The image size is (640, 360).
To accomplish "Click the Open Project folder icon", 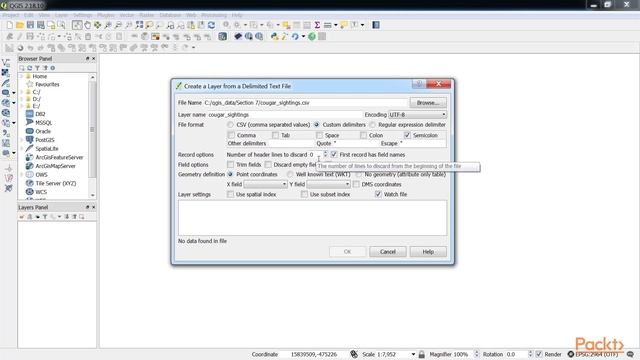I will pos(20,25).
